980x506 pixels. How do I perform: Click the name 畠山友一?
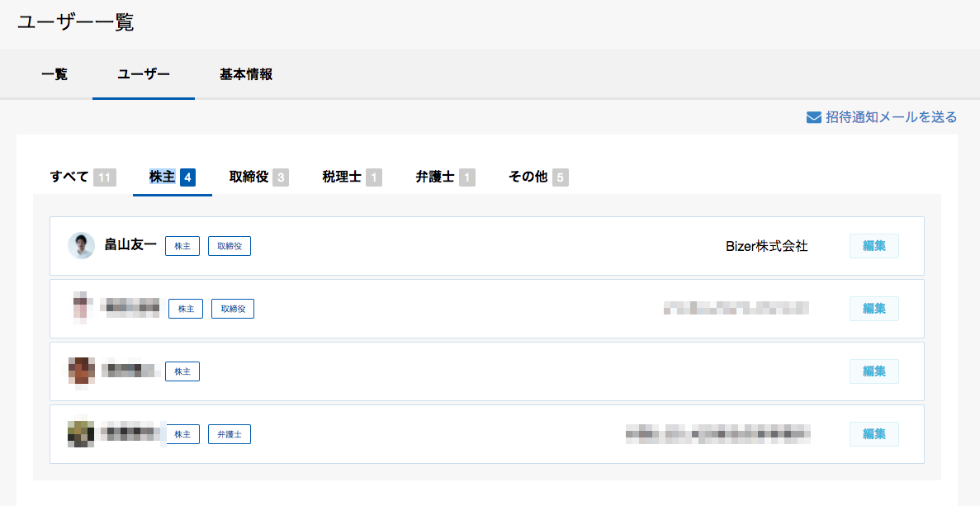point(130,245)
